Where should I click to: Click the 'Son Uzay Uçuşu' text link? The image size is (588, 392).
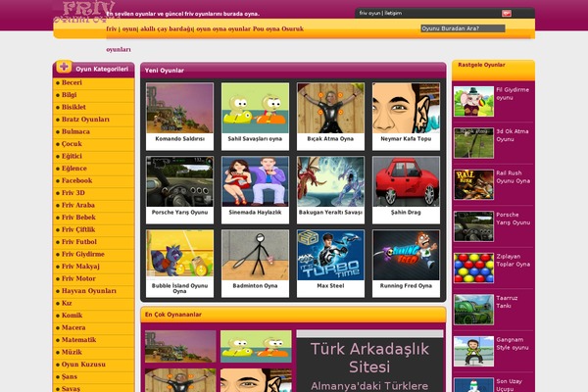(509, 385)
